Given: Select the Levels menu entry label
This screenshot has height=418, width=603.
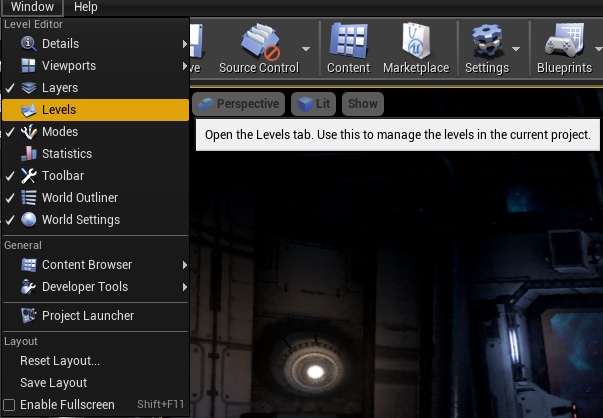Looking at the screenshot, I should tap(59, 110).
